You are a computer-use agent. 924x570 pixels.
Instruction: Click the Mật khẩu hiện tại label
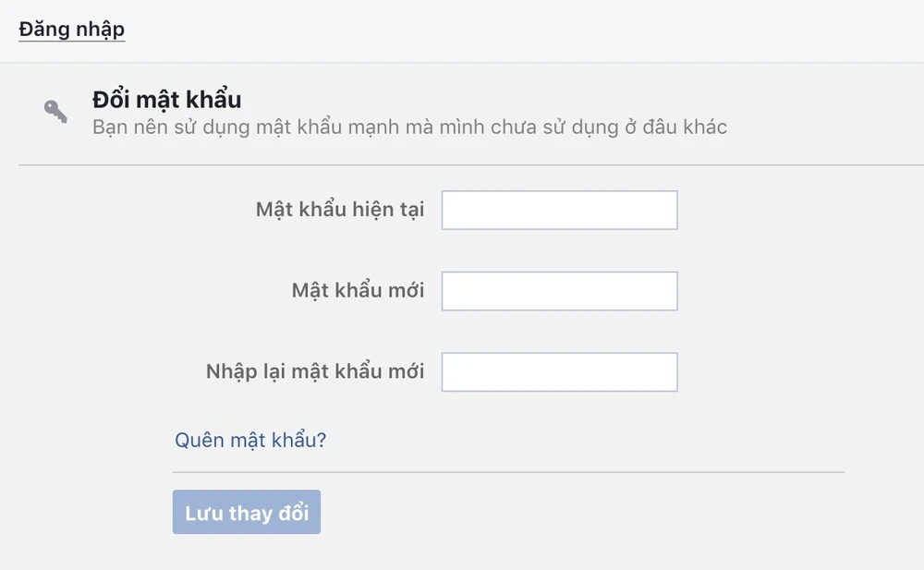(340, 210)
